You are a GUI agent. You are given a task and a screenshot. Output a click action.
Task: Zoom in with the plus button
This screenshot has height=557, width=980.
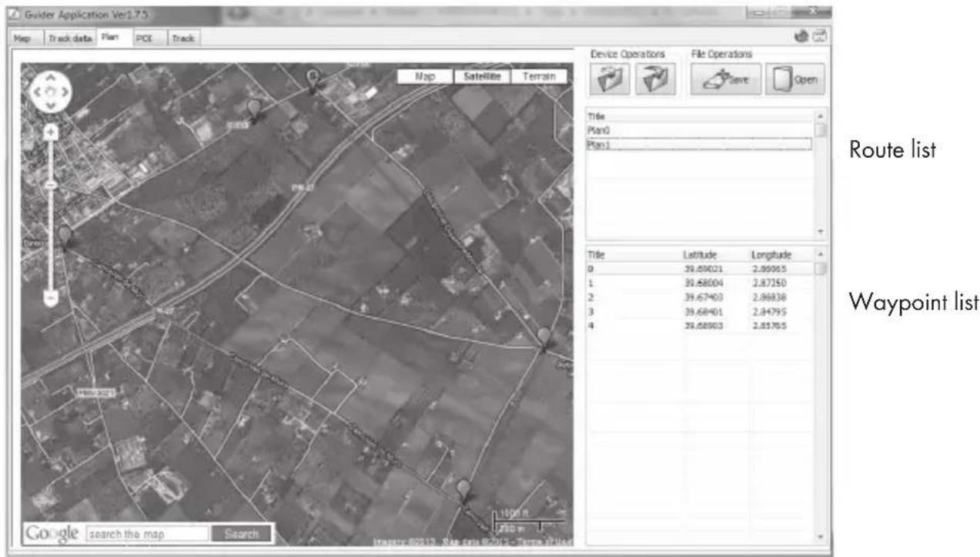click(52, 133)
